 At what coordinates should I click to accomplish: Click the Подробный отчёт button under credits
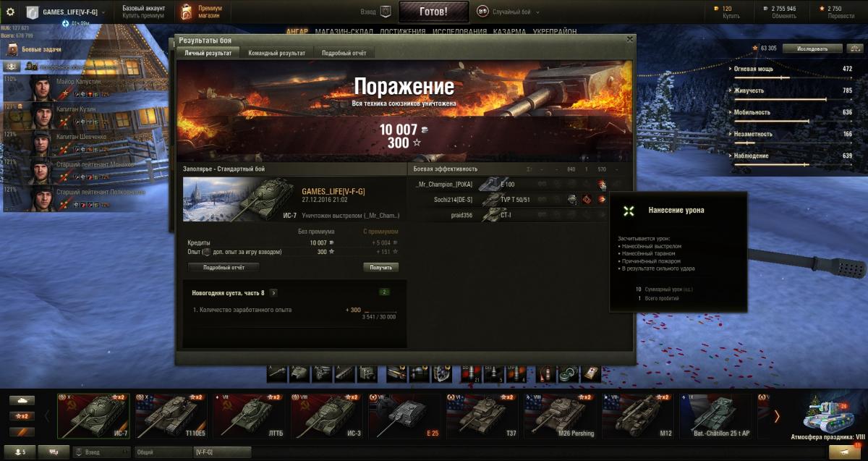pos(224,267)
